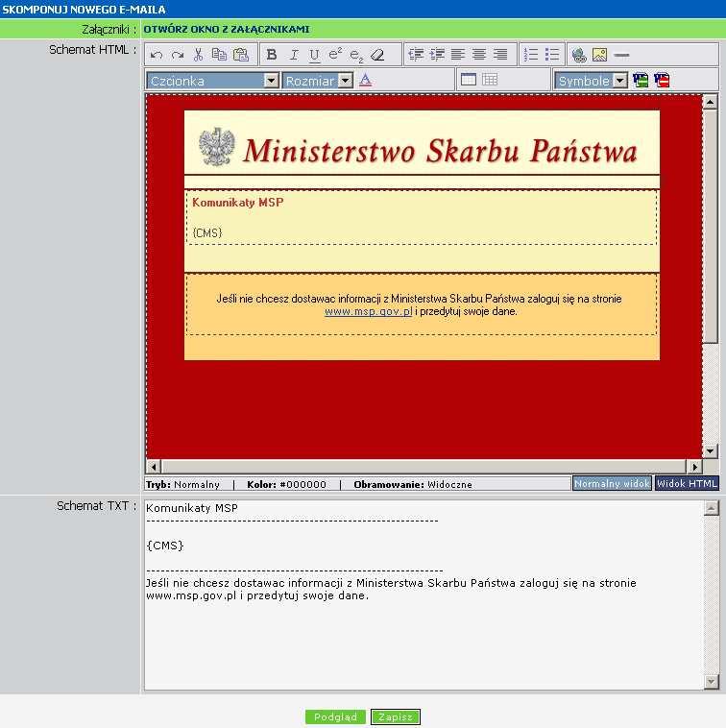Open the Symbole dropdown
The height and width of the screenshot is (728, 726).
click(591, 81)
